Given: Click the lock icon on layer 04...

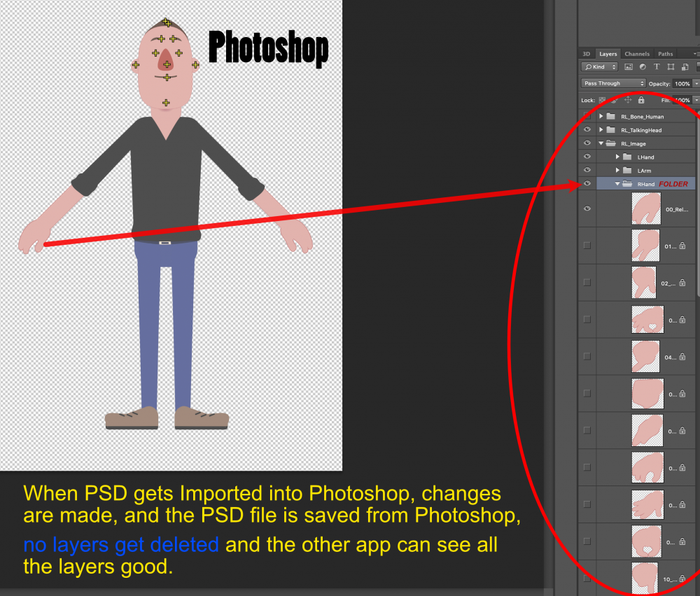Looking at the screenshot, I should pos(682,357).
